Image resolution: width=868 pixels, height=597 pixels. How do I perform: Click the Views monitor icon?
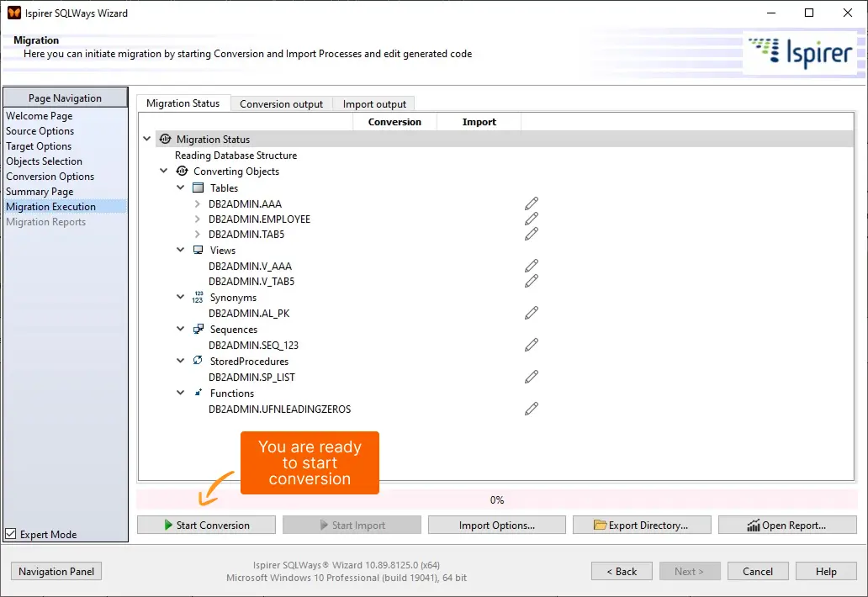click(198, 250)
